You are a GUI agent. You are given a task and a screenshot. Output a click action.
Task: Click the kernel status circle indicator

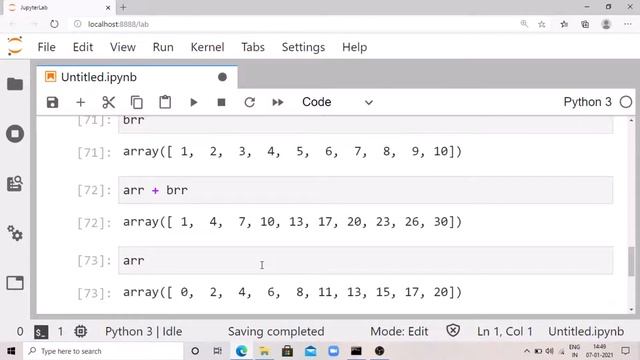626,102
